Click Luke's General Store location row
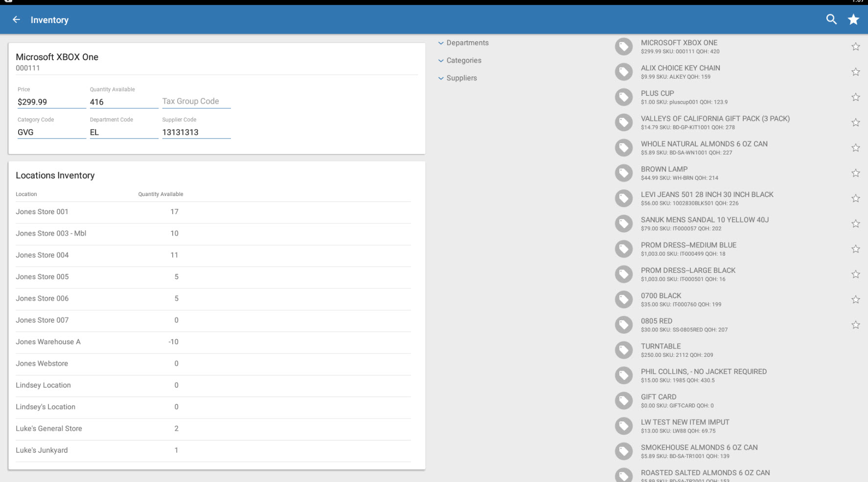Screen dimensions: 868x482 click(213, 429)
